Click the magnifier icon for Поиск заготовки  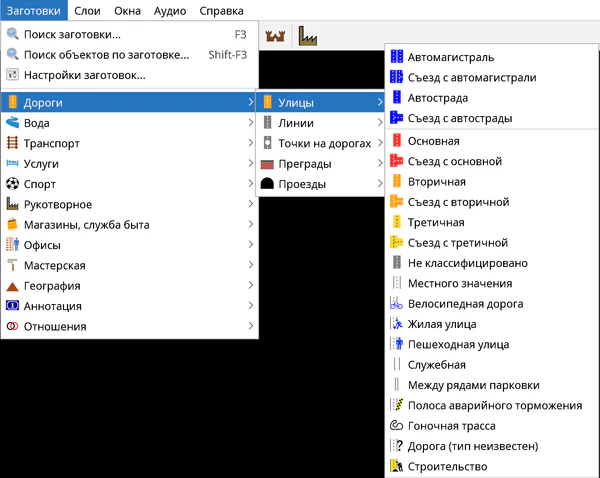pyautogui.click(x=13, y=33)
